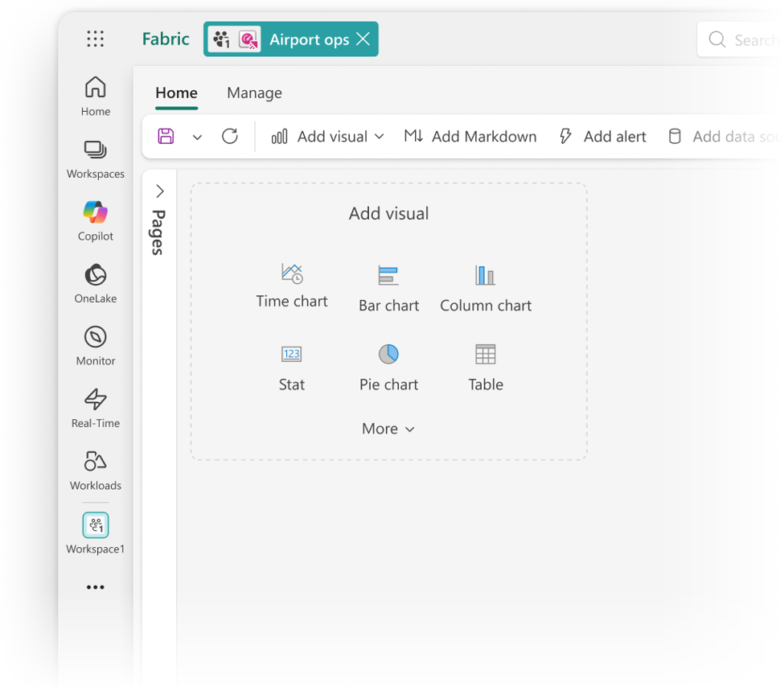Image resolution: width=784 pixels, height=691 pixels.
Task: Click the pink dashboard icon in Airport ops tab
Action: click(248, 39)
